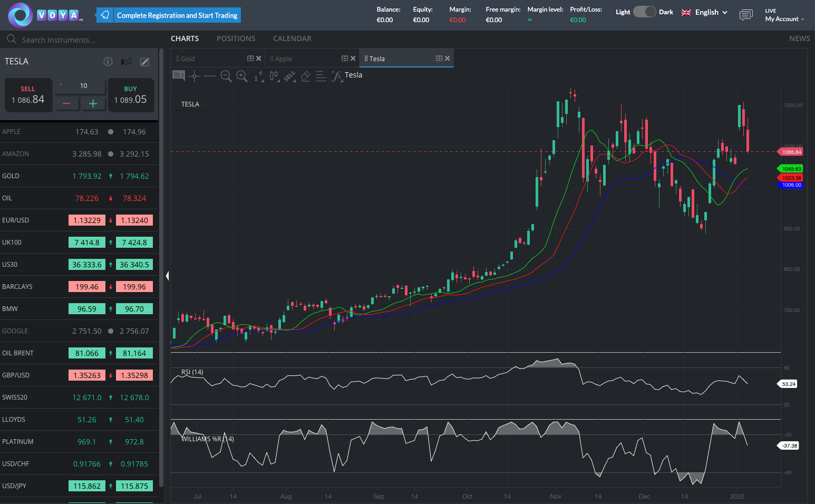This screenshot has height=504, width=815.
Task: Open the English language dropdown
Action: 704,12
